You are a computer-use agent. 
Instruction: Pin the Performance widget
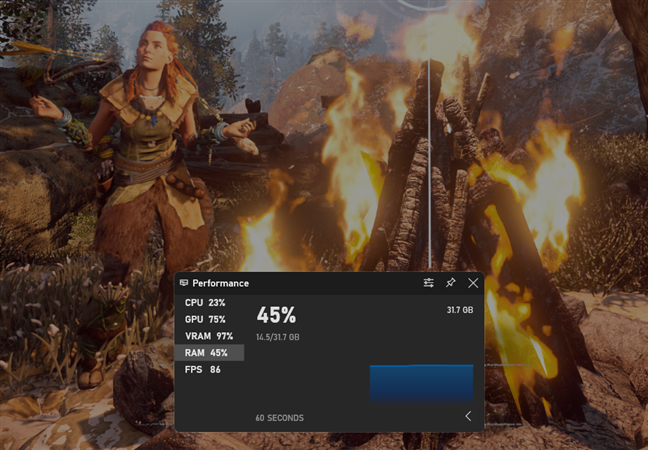click(450, 283)
